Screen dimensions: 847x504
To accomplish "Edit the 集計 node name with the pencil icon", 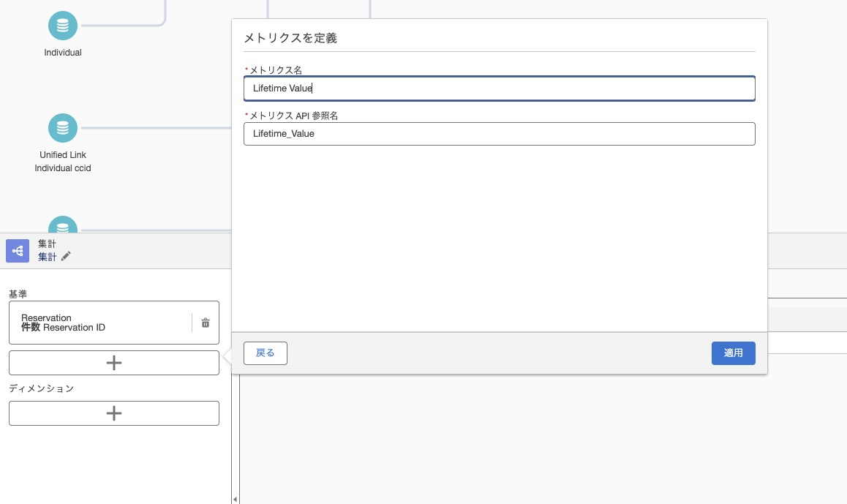I will 66,257.
